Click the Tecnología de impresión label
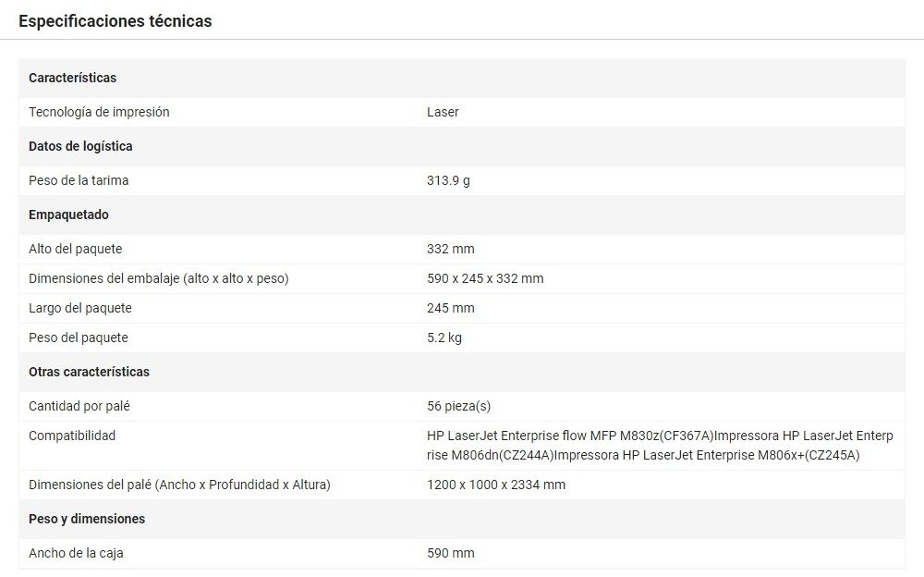Image resolution: width=924 pixels, height=577 pixels. click(99, 112)
